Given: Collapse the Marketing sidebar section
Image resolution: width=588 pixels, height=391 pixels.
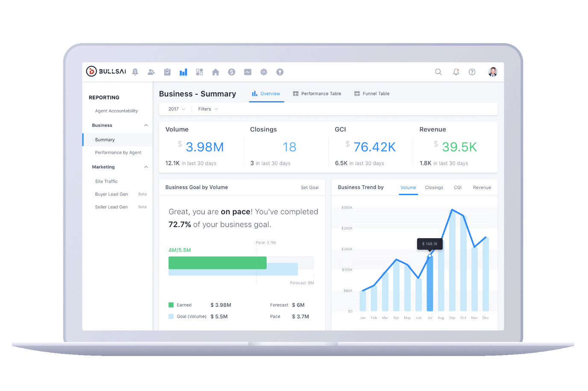Looking at the screenshot, I should (146, 167).
